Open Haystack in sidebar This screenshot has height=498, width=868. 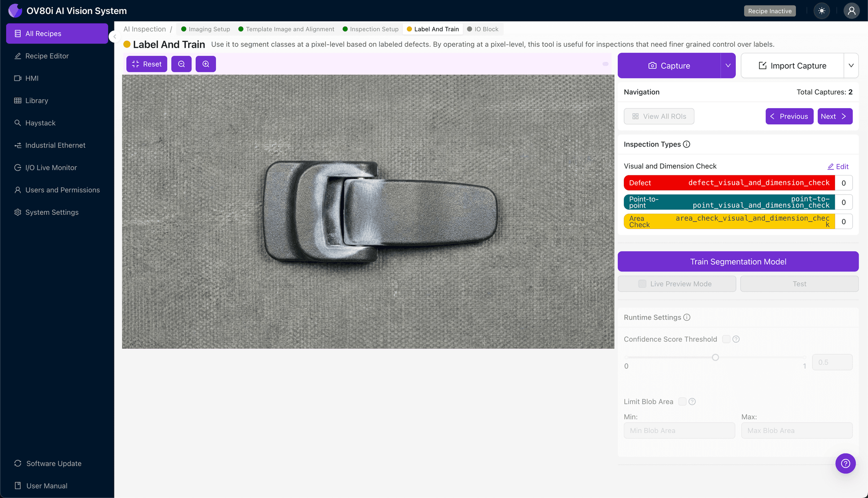[57, 123]
